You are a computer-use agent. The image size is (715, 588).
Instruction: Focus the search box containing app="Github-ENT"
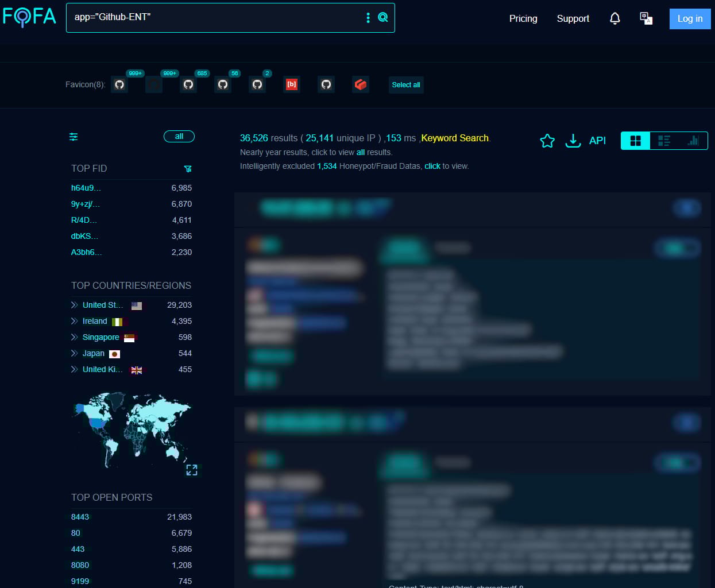230,18
